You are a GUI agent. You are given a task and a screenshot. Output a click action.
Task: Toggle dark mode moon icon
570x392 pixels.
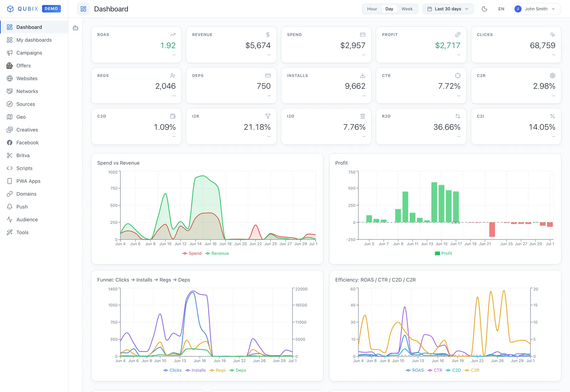[x=484, y=9]
